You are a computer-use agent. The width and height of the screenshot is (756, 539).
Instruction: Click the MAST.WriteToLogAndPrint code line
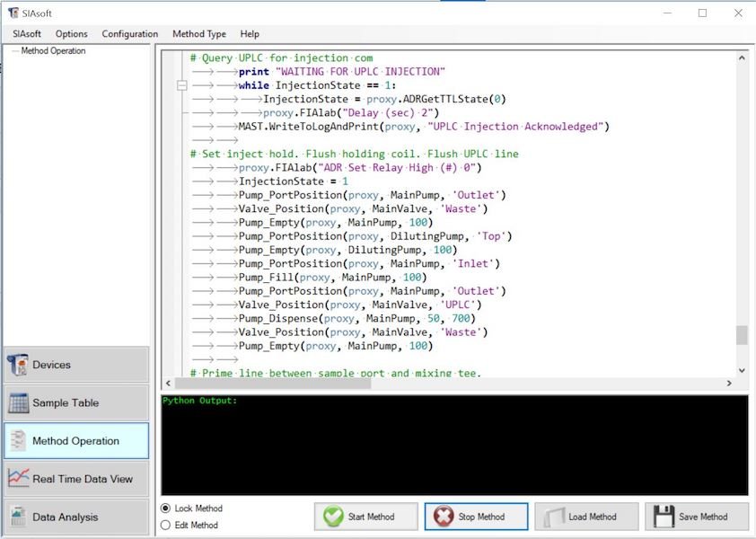click(425, 127)
